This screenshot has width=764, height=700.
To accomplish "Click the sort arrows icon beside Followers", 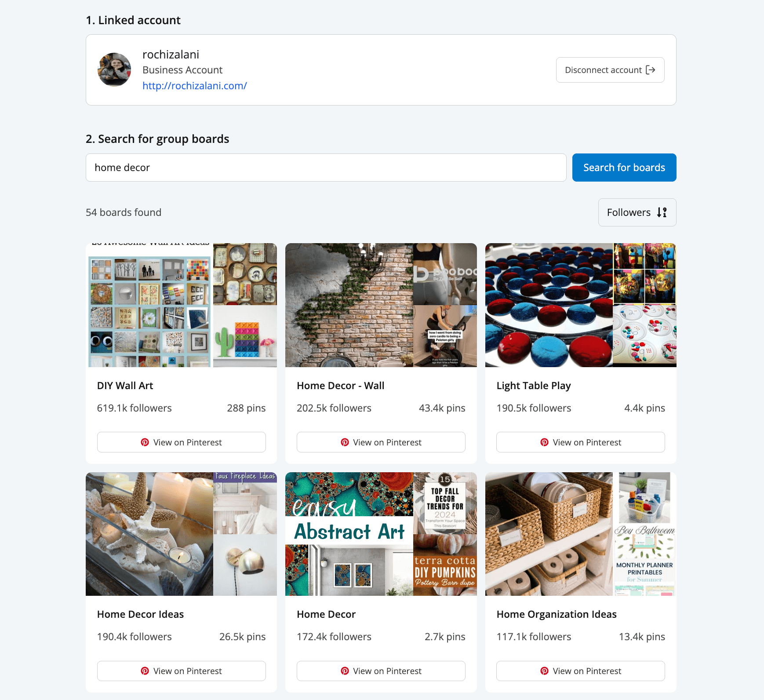I will pyautogui.click(x=662, y=212).
